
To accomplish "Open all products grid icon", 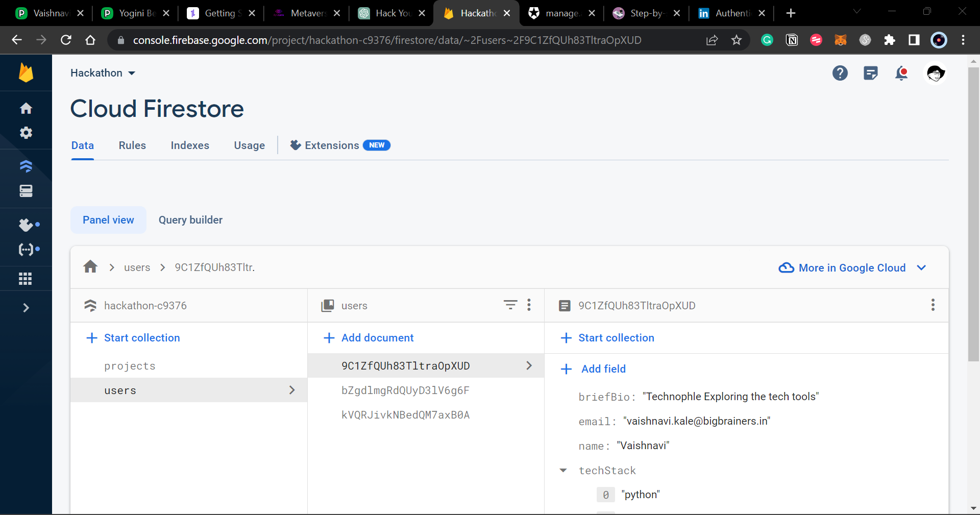I will pyautogui.click(x=26, y=279).
